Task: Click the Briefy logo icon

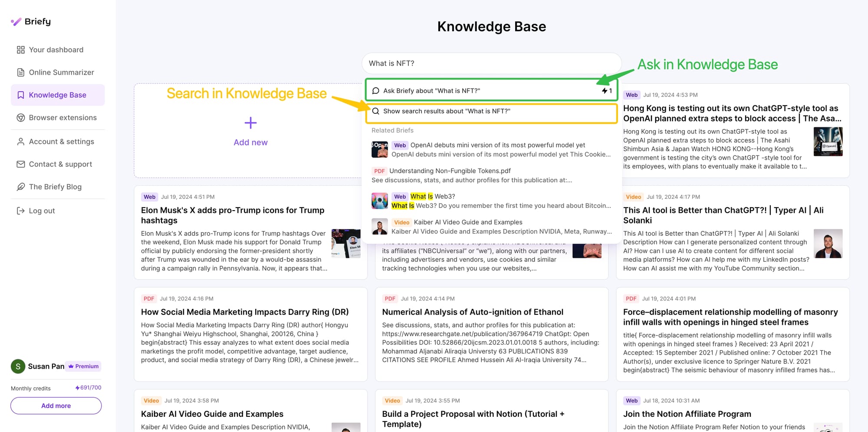Action: (16, 22)
